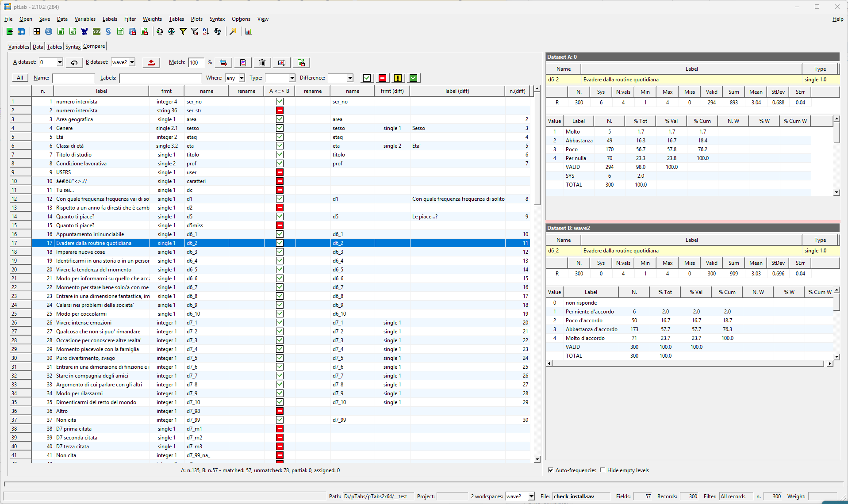
Task: Click the label column header
Action: [101, 91]
